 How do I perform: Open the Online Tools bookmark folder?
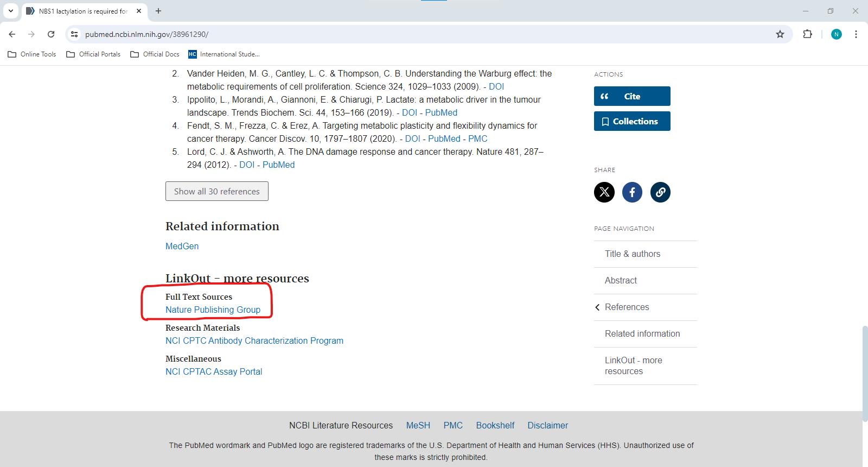tap(32, 54)
